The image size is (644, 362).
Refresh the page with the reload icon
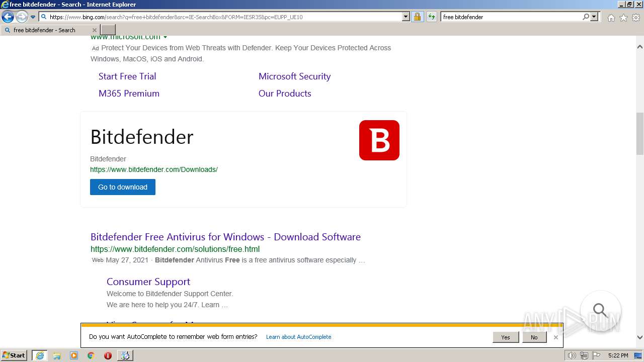(431, 17)
